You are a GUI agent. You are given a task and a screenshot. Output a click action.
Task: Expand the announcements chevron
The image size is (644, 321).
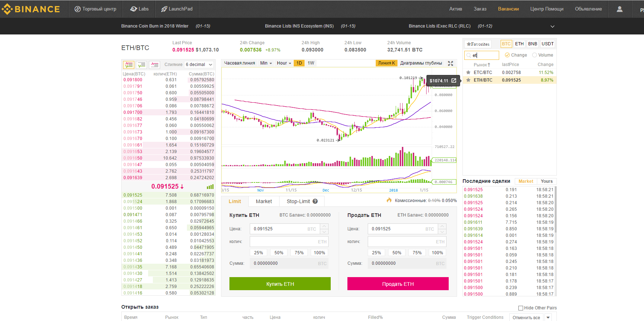tap(553, 26)
